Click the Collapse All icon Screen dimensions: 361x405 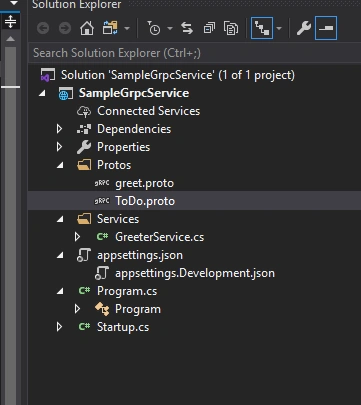pos(209,29)
